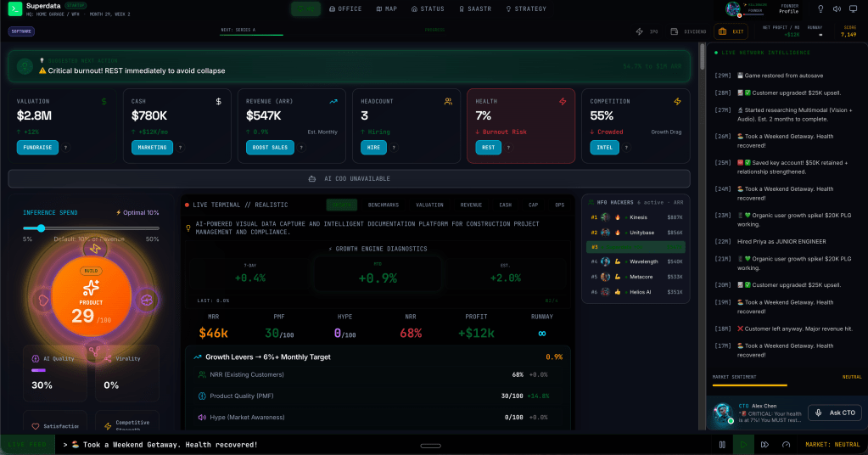The image size is (868, 455).
Task: Switch to the Benchmarks tab
Action: pyautogui.click(x=384, y=205)
